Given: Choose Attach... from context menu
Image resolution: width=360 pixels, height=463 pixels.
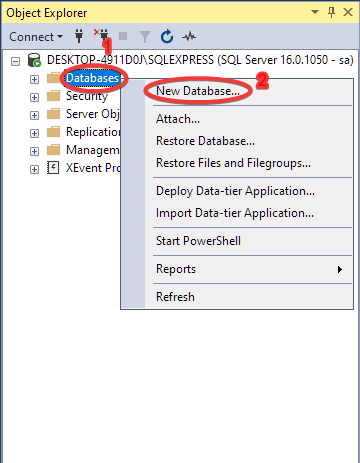Looking at the screenshot, I should 249,119.
